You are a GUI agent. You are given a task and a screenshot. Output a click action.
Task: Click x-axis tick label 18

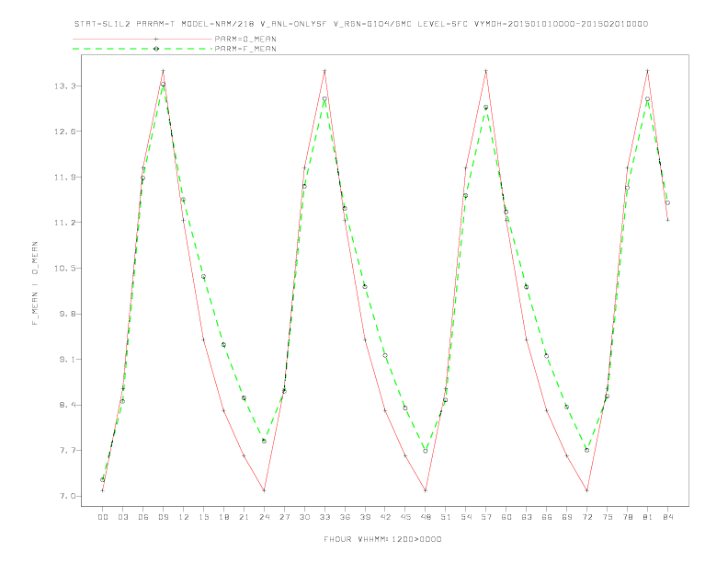pos(223,517)
